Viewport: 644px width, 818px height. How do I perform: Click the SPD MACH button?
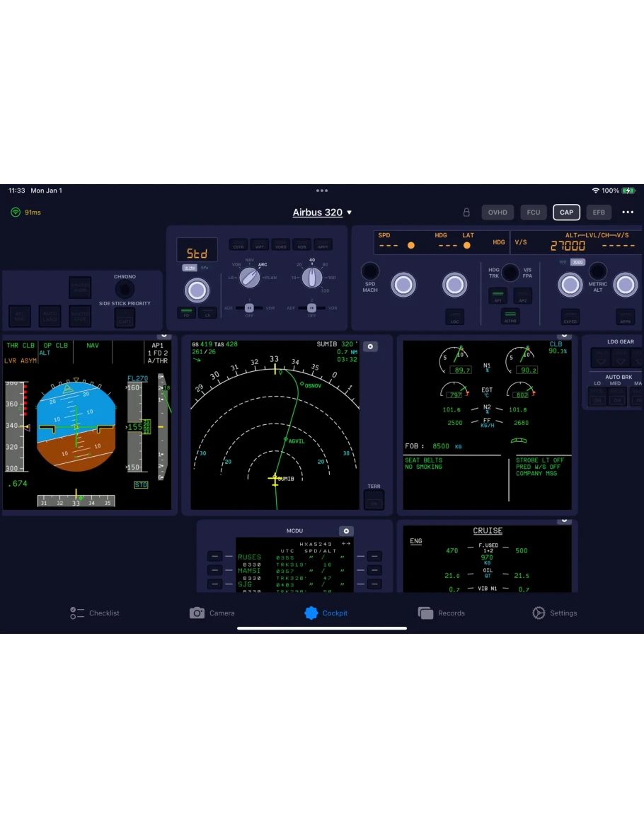369,271
